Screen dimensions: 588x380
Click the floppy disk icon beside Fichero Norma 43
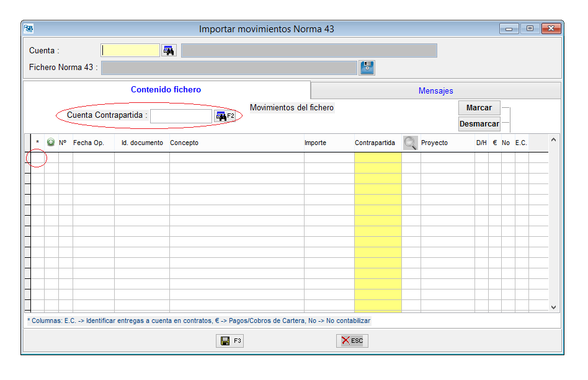pos(367,68)
